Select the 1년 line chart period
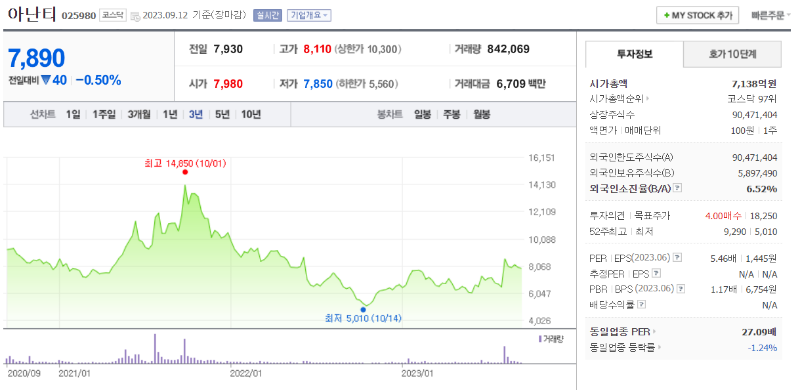 (x=169, y=114)
